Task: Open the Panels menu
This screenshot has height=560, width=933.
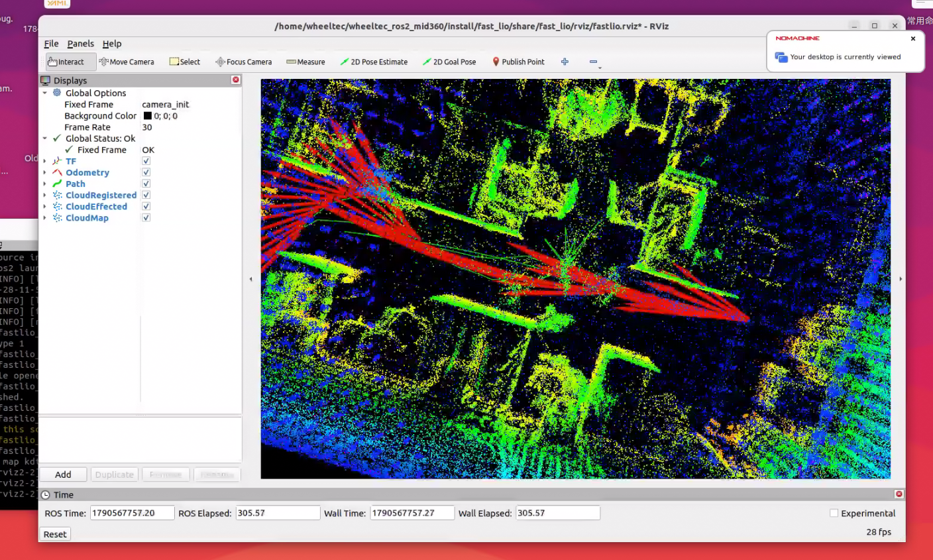Action: [x=81, y=44]
